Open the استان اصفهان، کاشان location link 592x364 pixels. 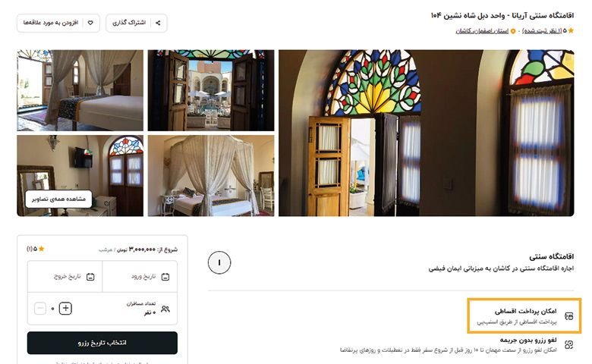pos(482,31)
